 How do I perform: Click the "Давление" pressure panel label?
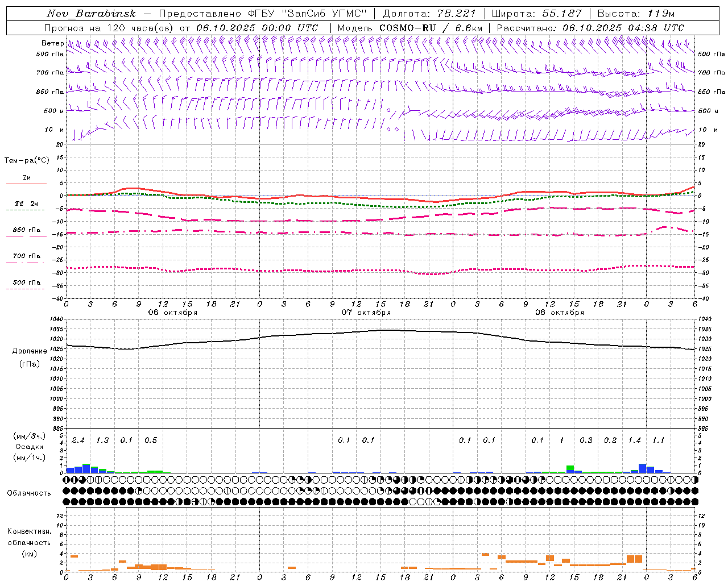coord(30,351)
